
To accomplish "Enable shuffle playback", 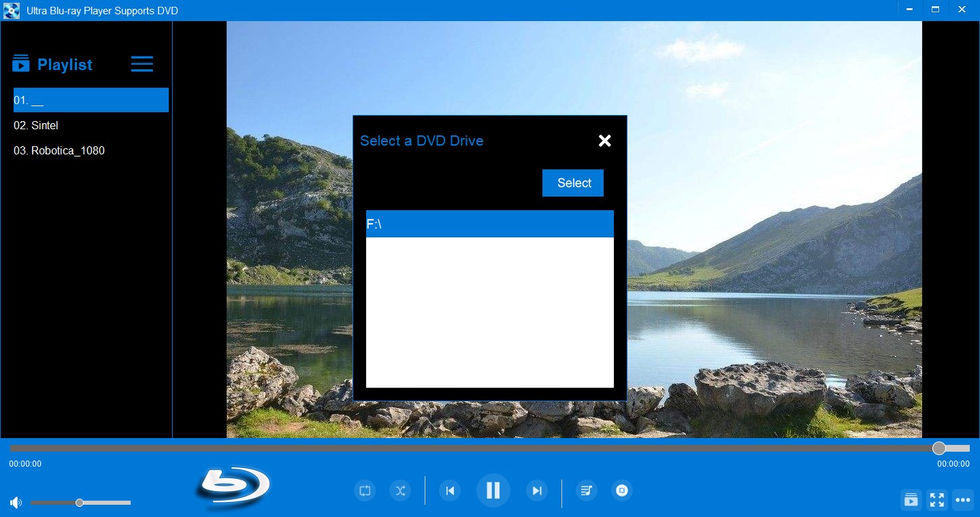I will pyautogui.click(x=400, y=490).
